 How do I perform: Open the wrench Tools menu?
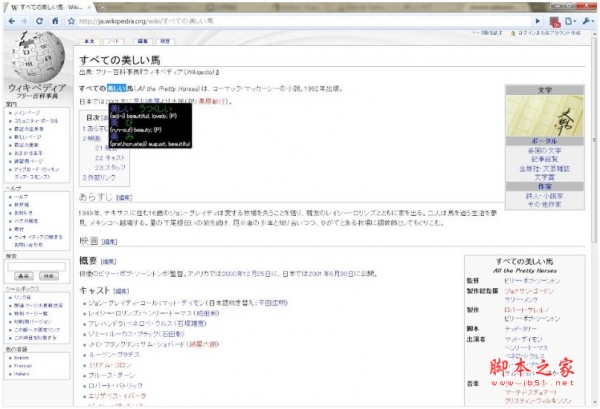pos(587,21)
